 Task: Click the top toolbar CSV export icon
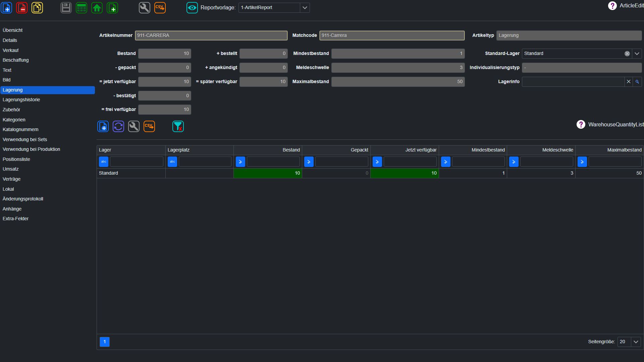coord(160,7)
